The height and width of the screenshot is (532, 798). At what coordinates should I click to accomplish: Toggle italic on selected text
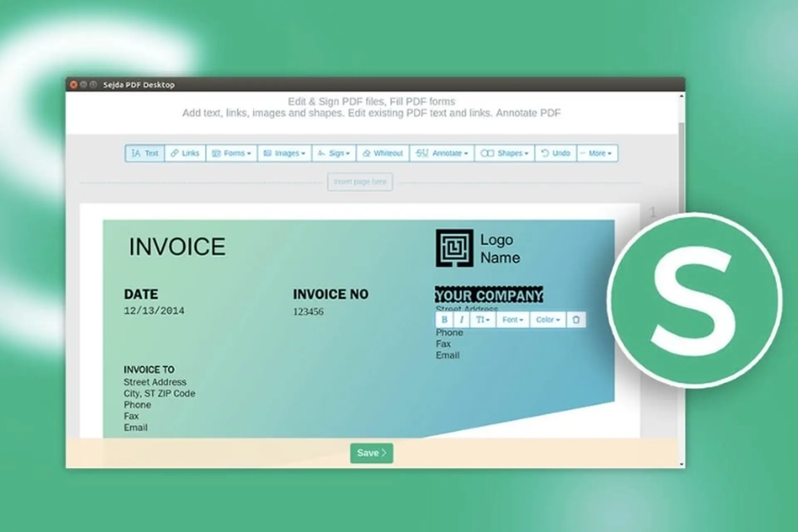(461, 320)
